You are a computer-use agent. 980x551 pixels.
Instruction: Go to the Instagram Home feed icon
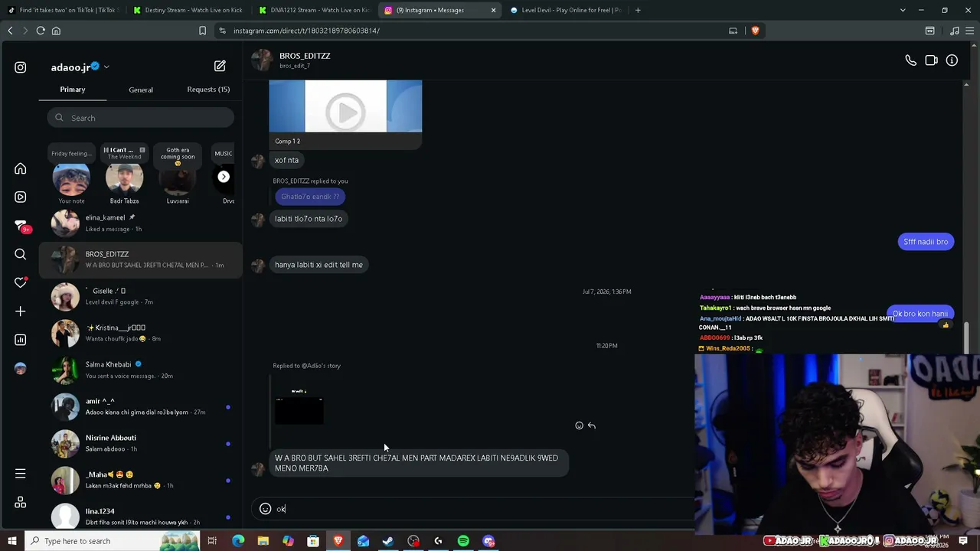tap(21, 168)
